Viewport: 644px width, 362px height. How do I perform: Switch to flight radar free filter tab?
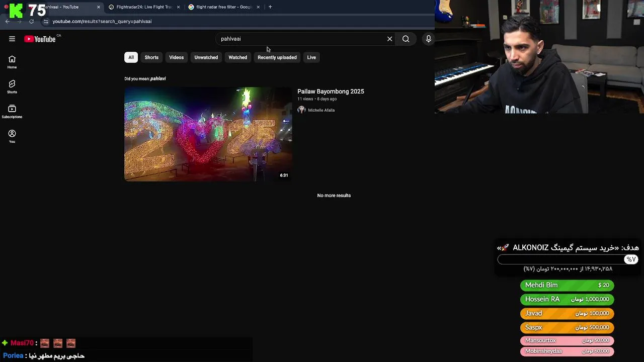[223, 7]
